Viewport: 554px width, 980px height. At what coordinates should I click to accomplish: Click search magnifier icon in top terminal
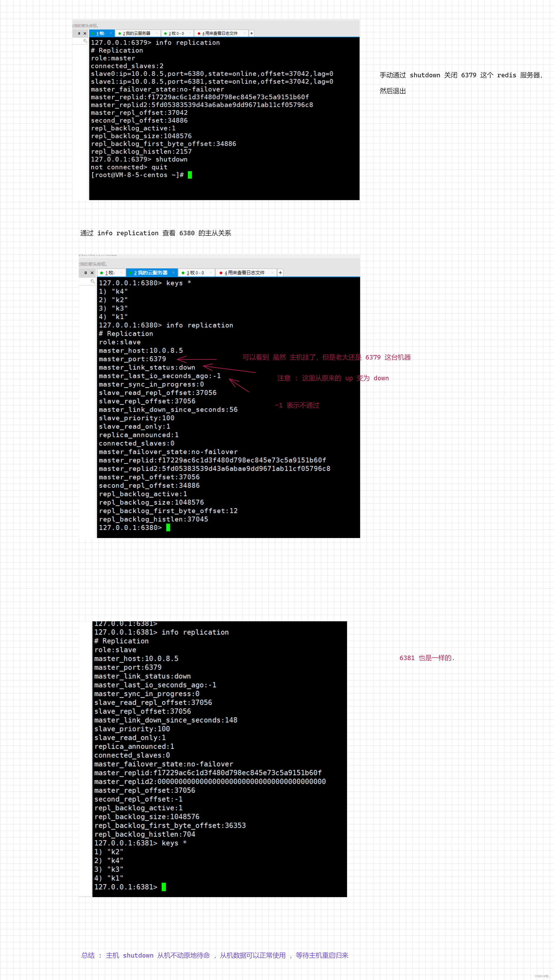[x=85, y=41]
